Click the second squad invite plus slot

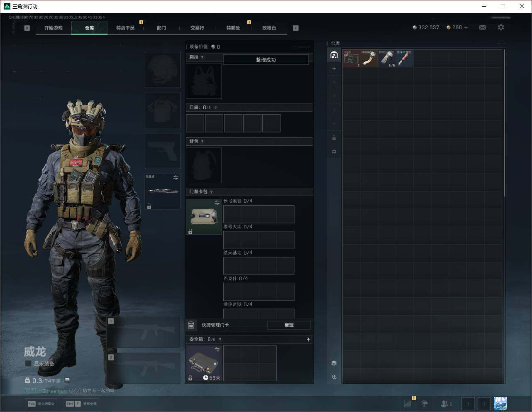(484, 404)
